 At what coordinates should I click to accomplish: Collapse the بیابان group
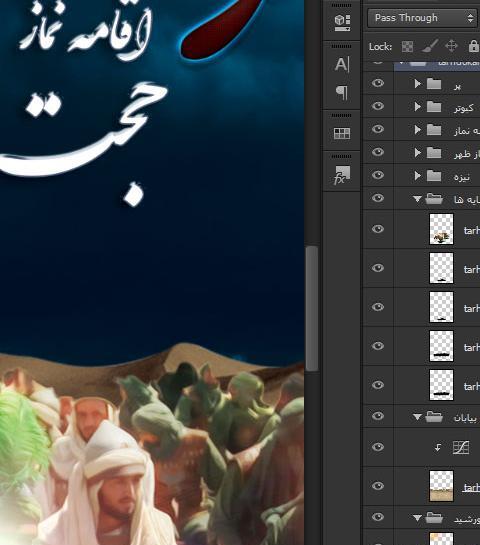pos(417,417)
